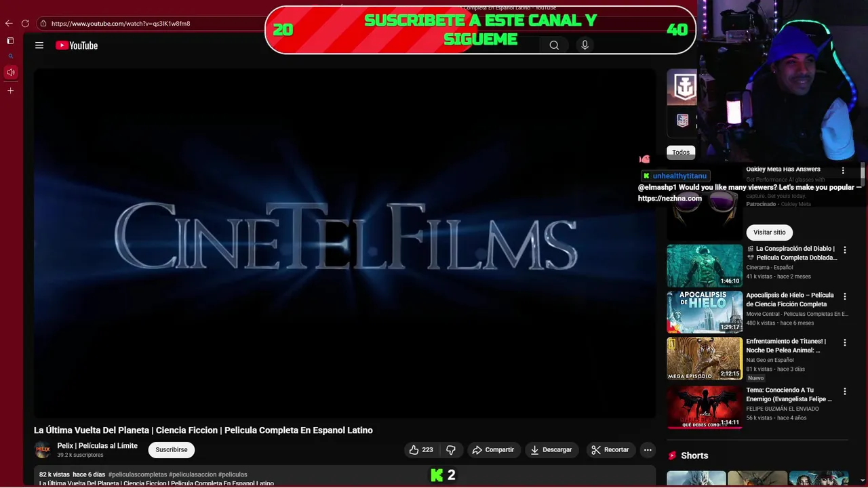Viewport: 868px width, 488px height.
Task: Click the #peliculas hashtag
Action: click(x=233, y=474)
